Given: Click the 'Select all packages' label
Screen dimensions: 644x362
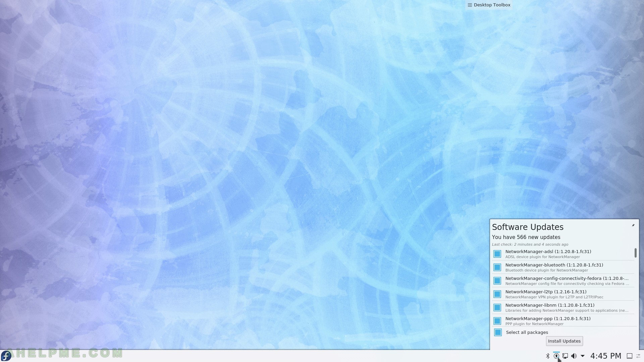Looking at the screenshot, I should click(x=527, y=333).
